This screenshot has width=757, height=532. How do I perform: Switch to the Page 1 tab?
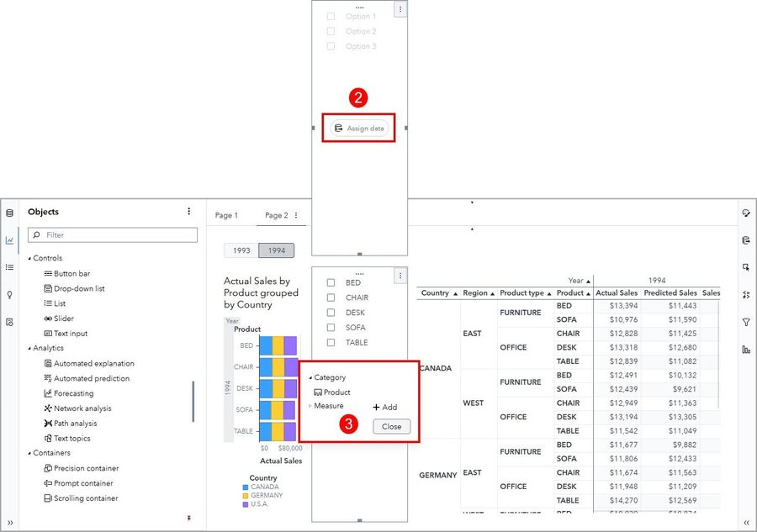[x=226, y=215]
